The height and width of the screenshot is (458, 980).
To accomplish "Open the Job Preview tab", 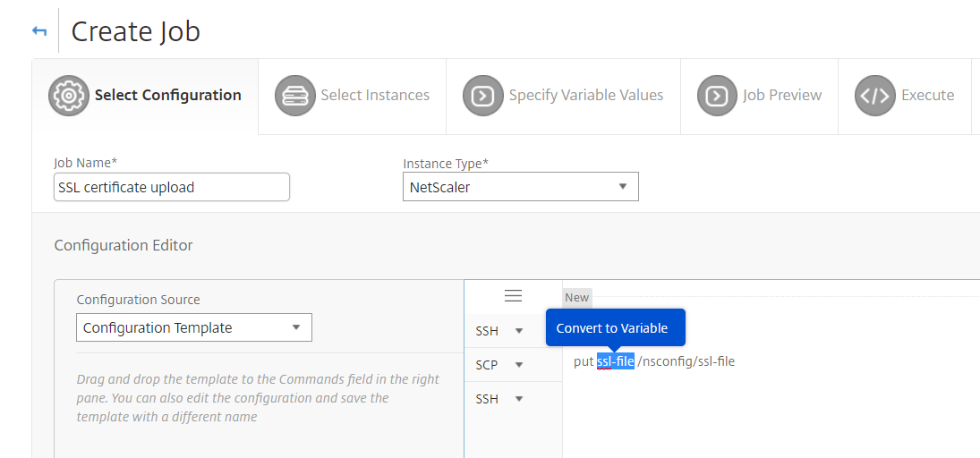I will coord(759,97).
